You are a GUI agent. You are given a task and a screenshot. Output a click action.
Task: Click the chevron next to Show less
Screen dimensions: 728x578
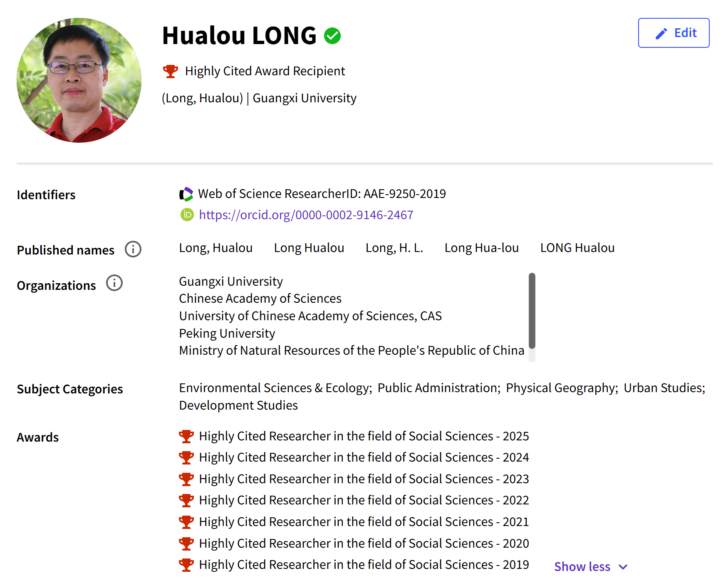[x=623, y=567]
